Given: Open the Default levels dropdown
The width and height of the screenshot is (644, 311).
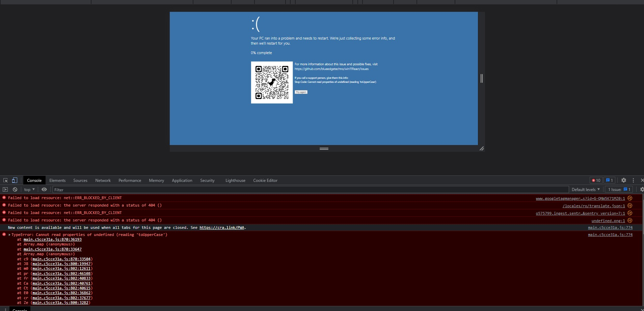Looking at the screenshot, I should (585, 189).
